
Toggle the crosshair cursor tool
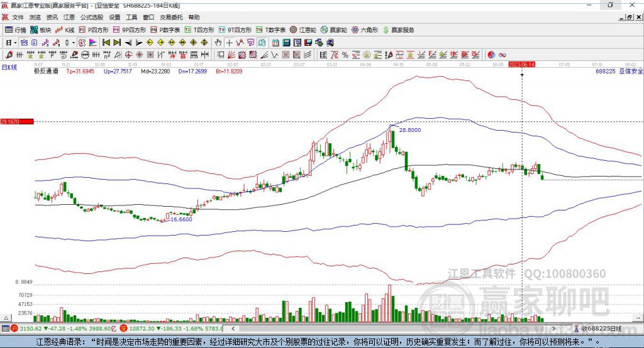229,43
